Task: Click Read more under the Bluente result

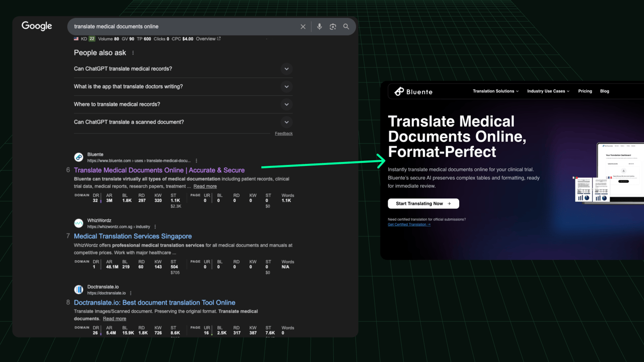Action: [205, 186]
